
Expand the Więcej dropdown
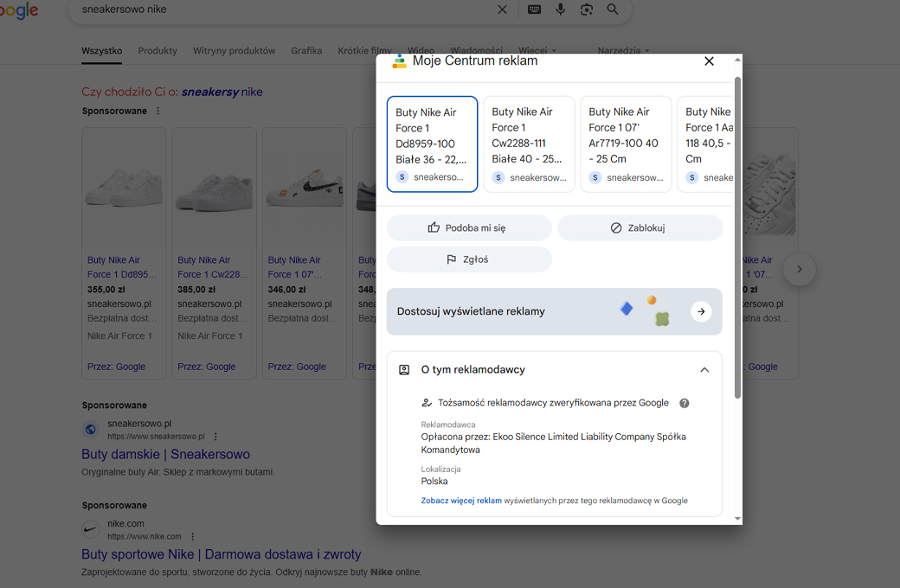point(537,50)
